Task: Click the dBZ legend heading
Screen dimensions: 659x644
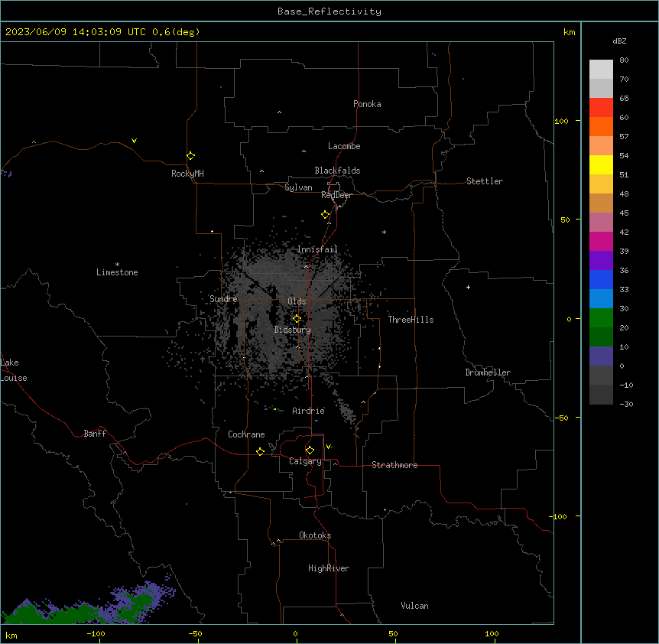Action: coord(619,41)
